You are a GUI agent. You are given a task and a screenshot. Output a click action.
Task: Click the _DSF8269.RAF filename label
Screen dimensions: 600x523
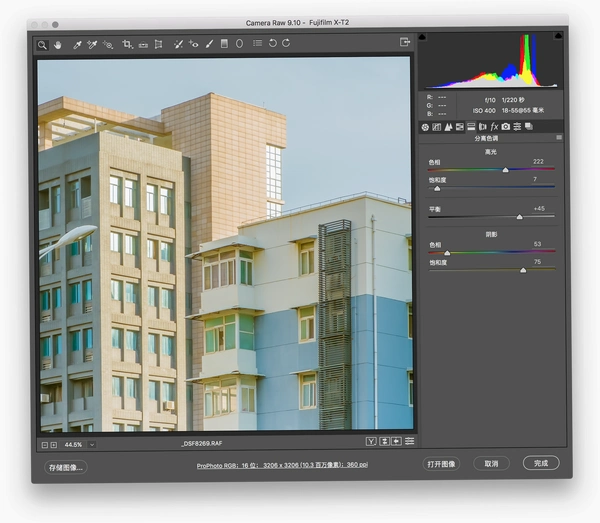(x=202, y=443)
